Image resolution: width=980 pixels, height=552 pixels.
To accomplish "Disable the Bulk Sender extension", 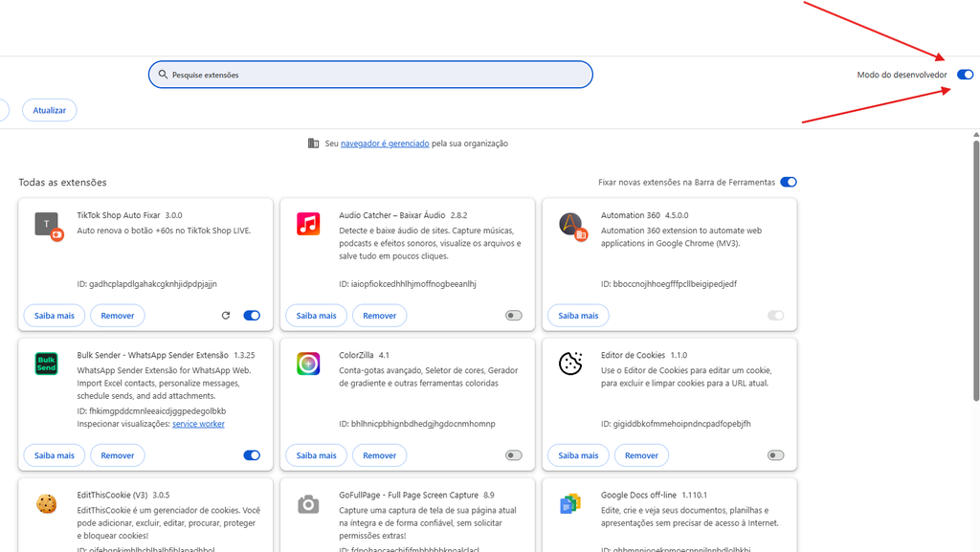I will pos(252,455).
